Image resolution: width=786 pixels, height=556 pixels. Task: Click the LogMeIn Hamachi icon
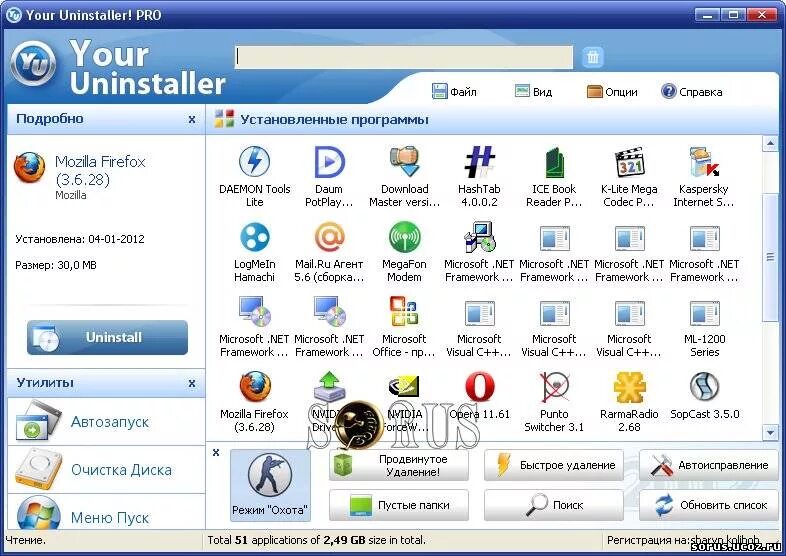pos(255,238)
